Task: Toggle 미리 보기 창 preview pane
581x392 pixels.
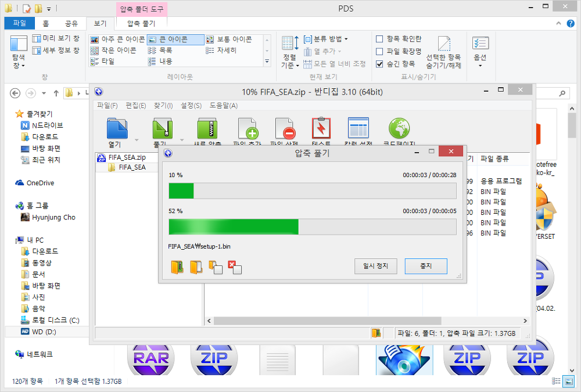Action: (56, 38)
